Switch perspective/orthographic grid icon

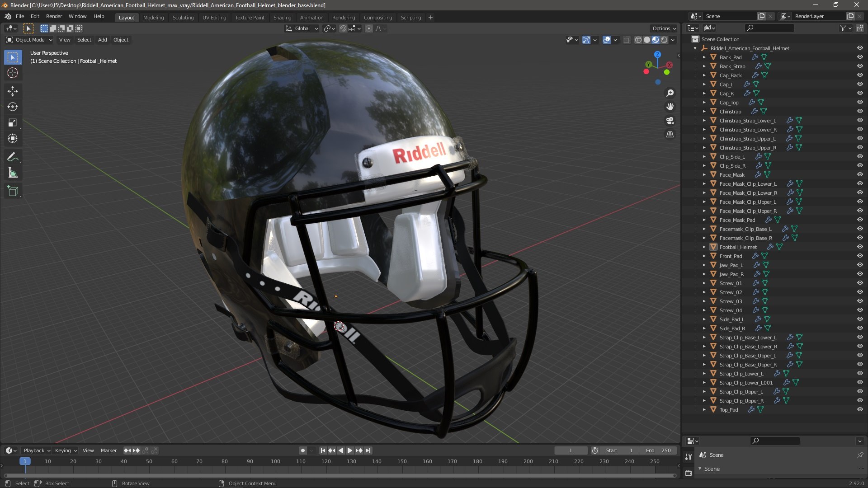670,135
